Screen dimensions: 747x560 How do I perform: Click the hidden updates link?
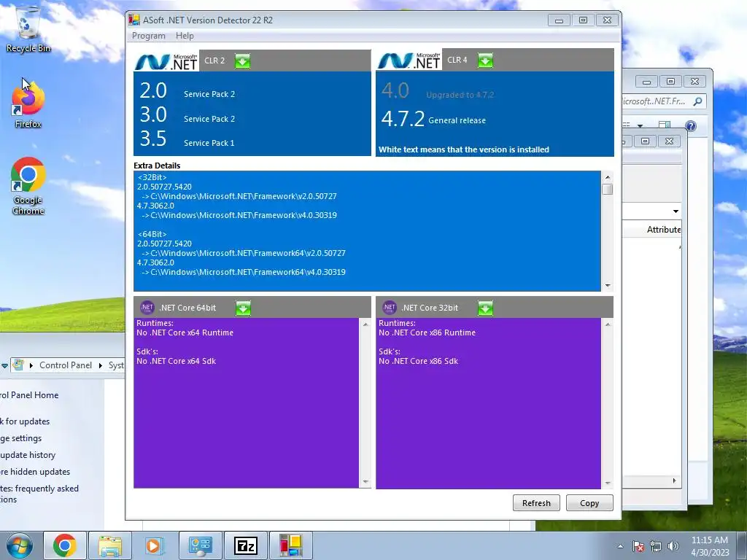coord(35,472)
